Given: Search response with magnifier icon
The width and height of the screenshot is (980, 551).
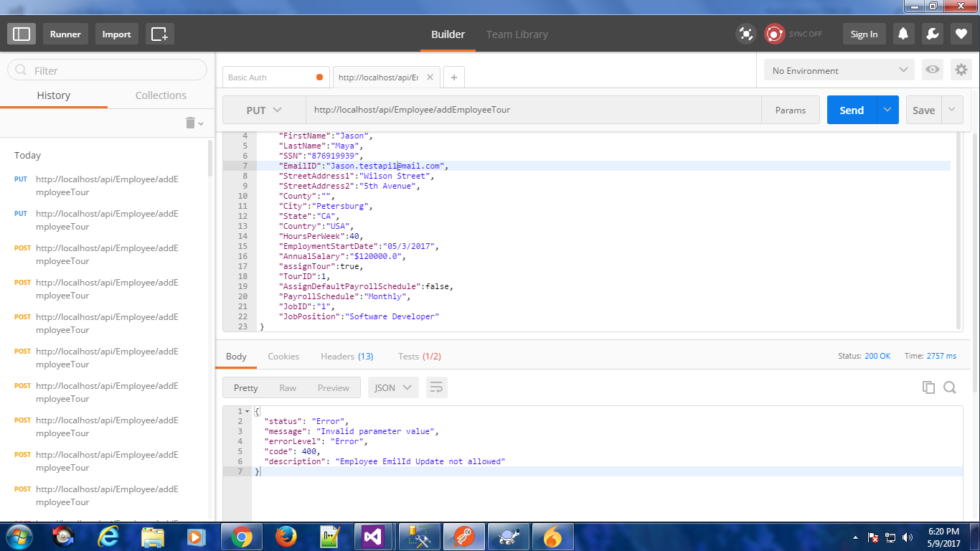Looking at the screenshot, I should click(950, 387).
